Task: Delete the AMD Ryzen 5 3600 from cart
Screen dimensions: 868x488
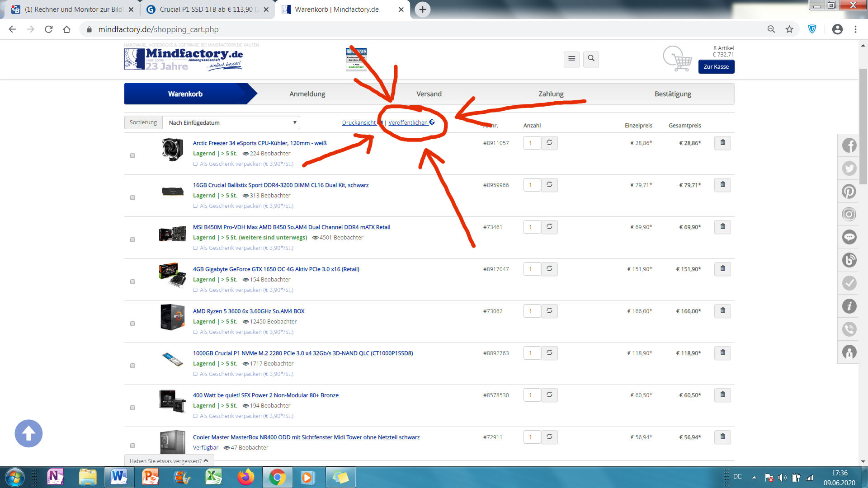Action: point(722,311)
